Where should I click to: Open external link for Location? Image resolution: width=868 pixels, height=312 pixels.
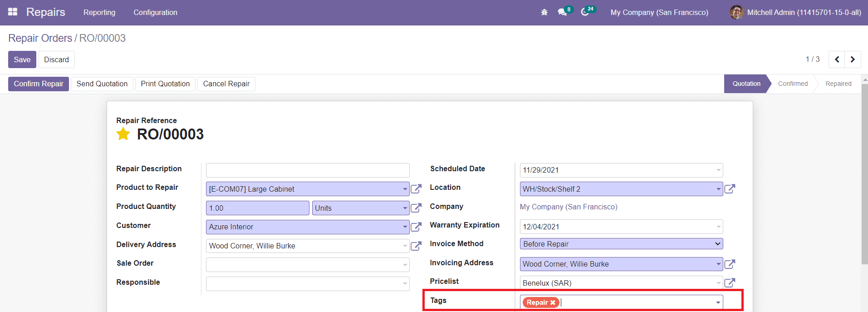(730, 189)
